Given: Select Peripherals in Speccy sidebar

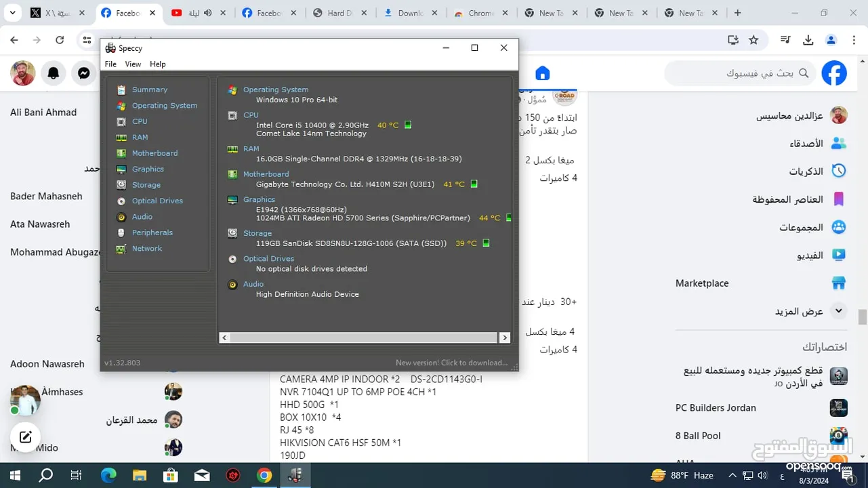Looking at the screenshot, I should tap(152, 232).
